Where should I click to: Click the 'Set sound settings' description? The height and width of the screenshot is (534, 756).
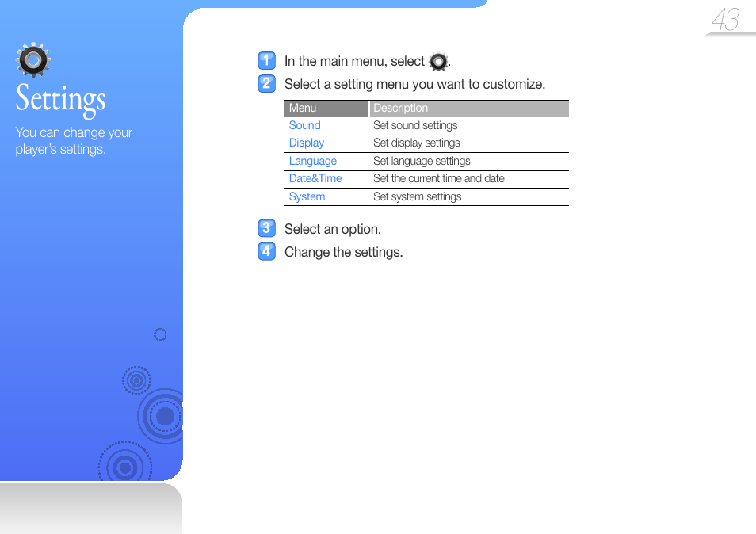point(415,125)
